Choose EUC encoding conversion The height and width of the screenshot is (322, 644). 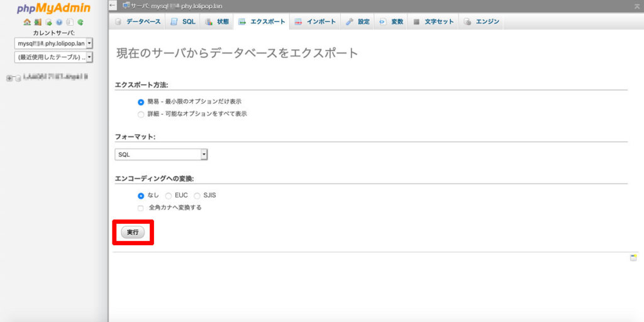click(169, 196)
